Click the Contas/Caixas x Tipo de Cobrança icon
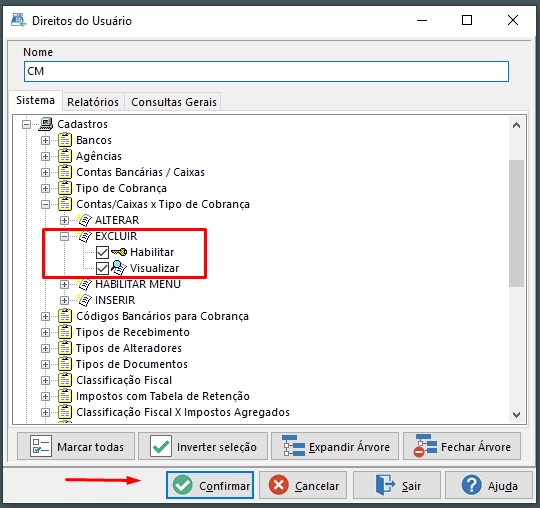The width and height of the screenshot is (540, 508). [x=65, y=204]
